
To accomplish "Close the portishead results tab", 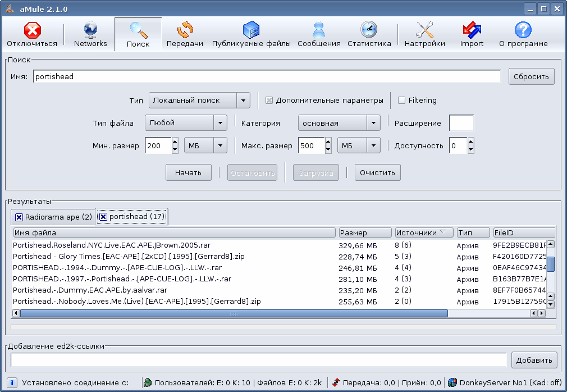I will pos(103,217).
